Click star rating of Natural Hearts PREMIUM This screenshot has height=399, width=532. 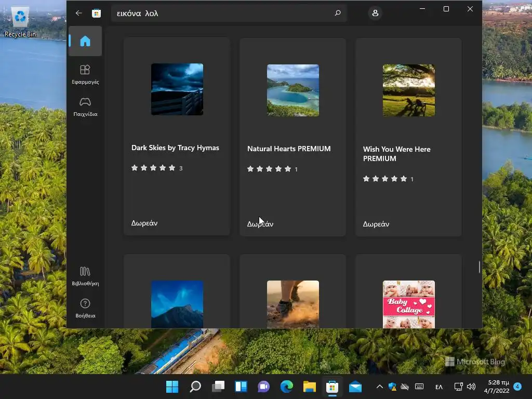(x=269, y=169)
